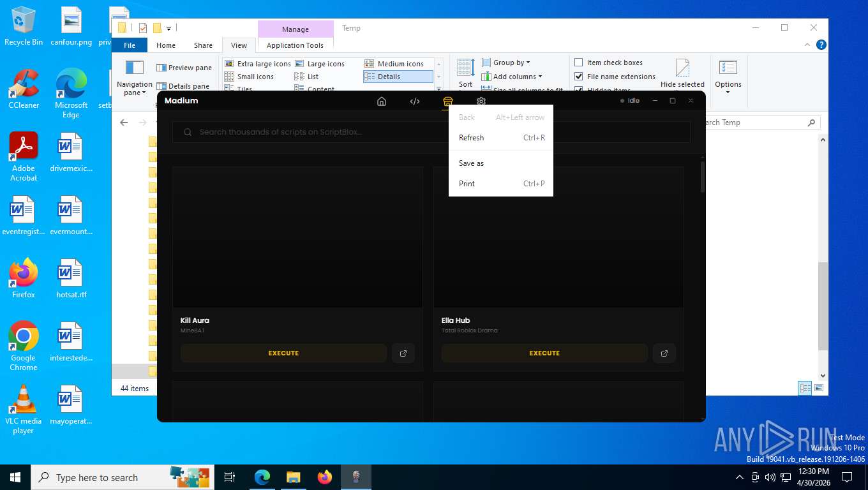Expand the layout gallery more arrow
The height and width of the screenshot is (490, 868).
coord(438,89)
